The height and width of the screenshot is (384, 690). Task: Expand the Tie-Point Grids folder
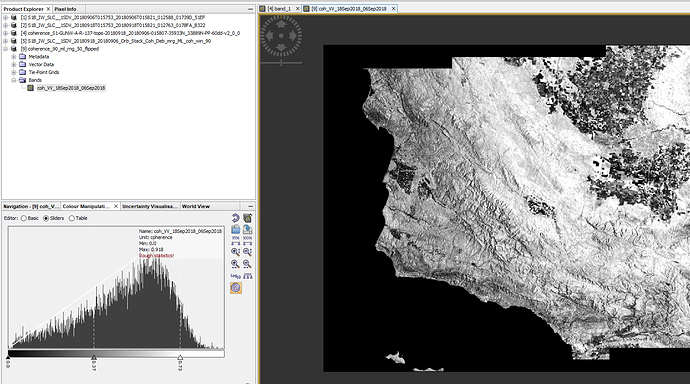click(14, 73)
